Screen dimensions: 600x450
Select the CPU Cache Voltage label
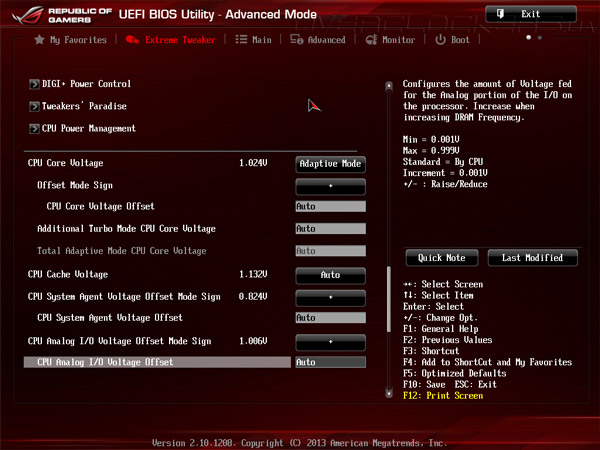(68, 274)
